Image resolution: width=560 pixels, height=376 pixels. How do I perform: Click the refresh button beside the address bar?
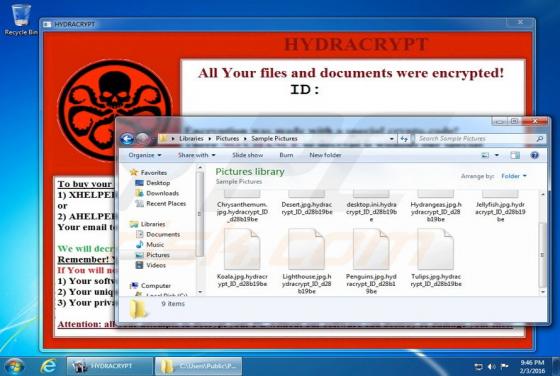404,139
